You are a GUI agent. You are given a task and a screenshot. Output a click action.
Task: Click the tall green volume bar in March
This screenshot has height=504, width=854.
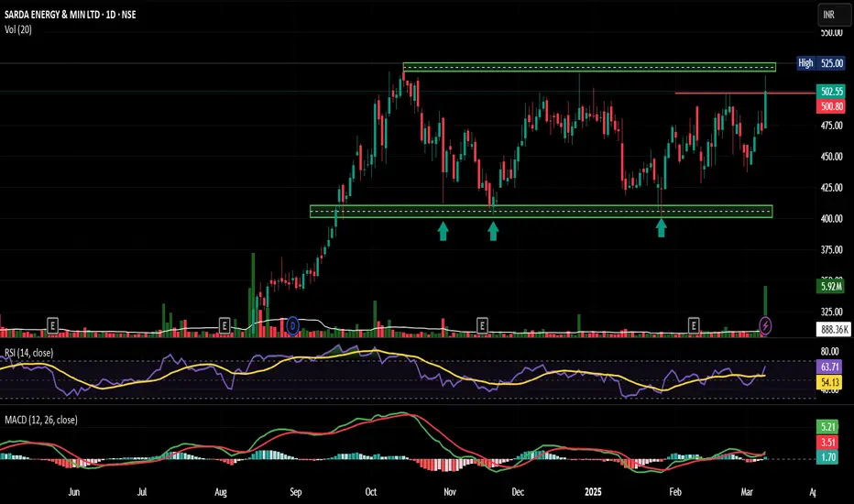[765, 302]
